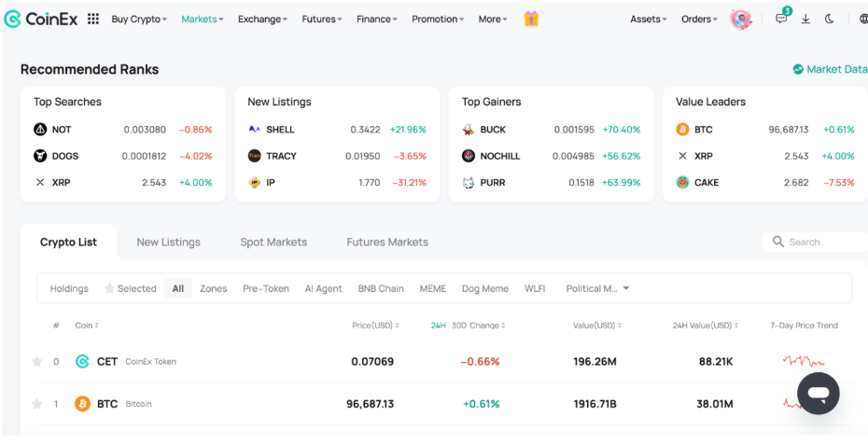The width and height of the screenshot is (868, 445).
Task: Star CET as a favorite
Action: point(37,362)
